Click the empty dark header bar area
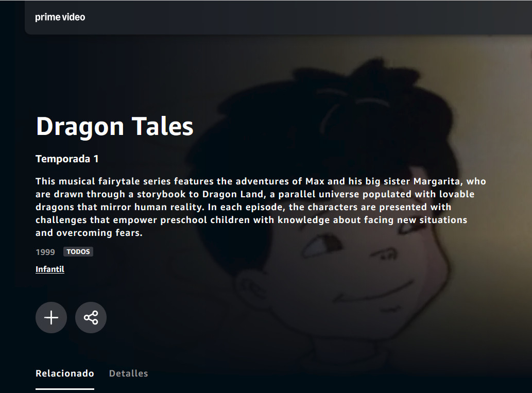532x393 pixels. pyautogui.click(x=305, y=17)
